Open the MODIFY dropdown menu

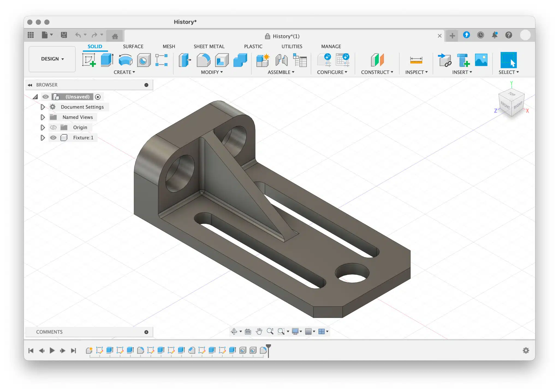pyautogui.click(x=212, y=72)
